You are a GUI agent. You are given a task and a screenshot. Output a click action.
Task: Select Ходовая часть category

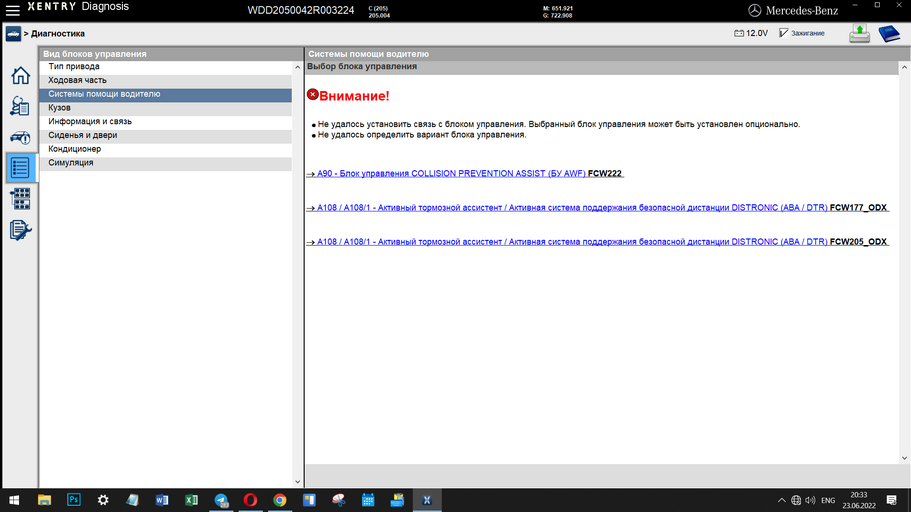pos(166,81)
